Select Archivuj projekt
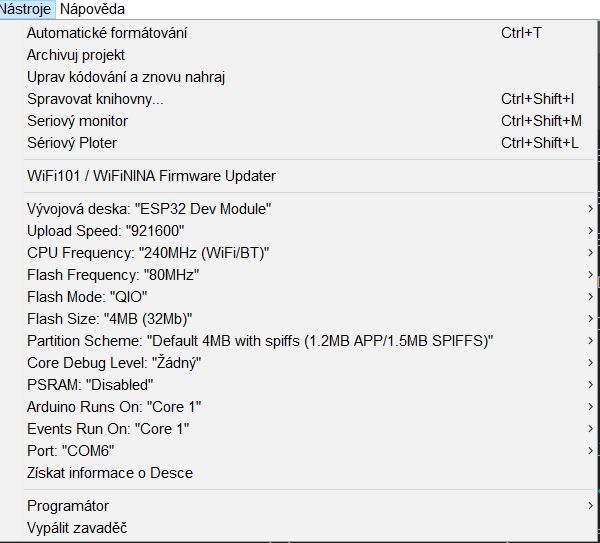This screenshot has height=543, width=600. [76, 55]
